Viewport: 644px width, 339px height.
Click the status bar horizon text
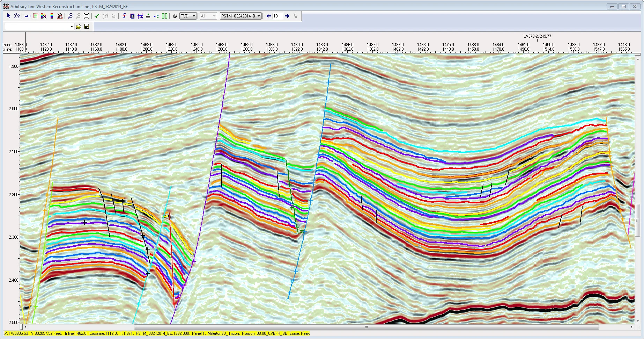tap(276, 333)
